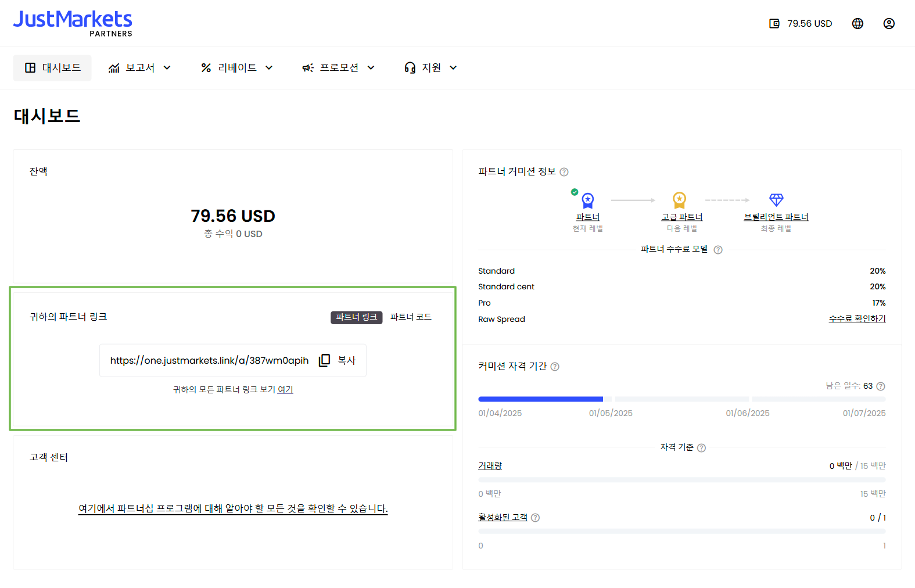Click the Pro 17% commission value

point(879,303)
